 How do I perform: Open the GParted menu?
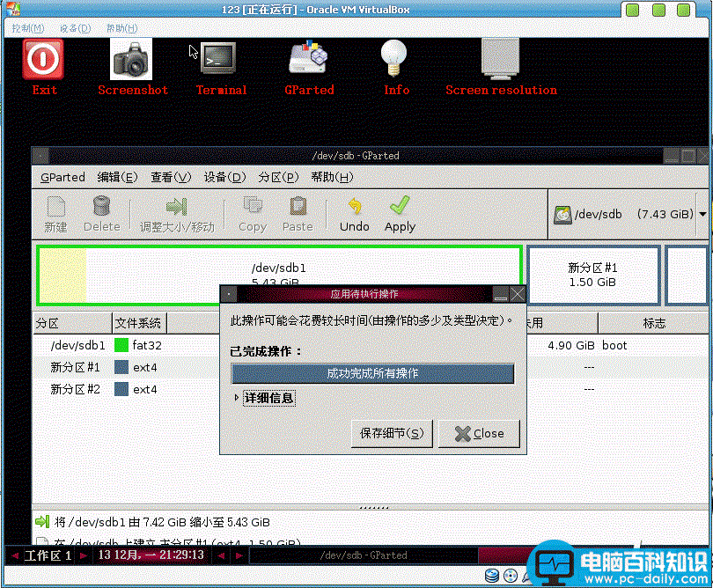pos(62,177)
